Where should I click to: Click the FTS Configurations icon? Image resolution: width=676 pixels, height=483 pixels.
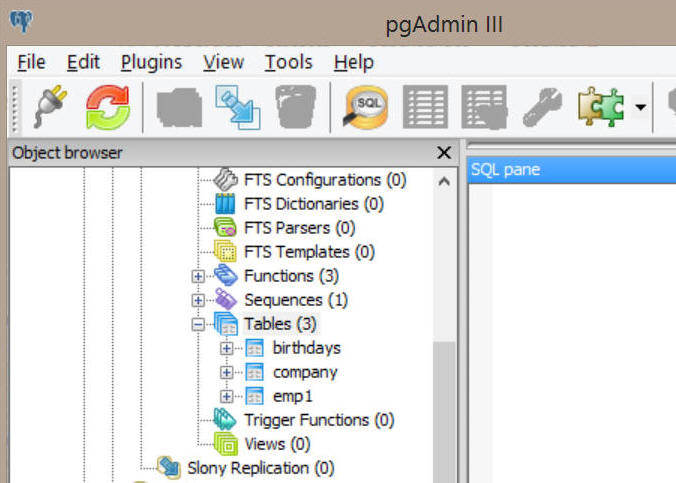pos(225,180)
